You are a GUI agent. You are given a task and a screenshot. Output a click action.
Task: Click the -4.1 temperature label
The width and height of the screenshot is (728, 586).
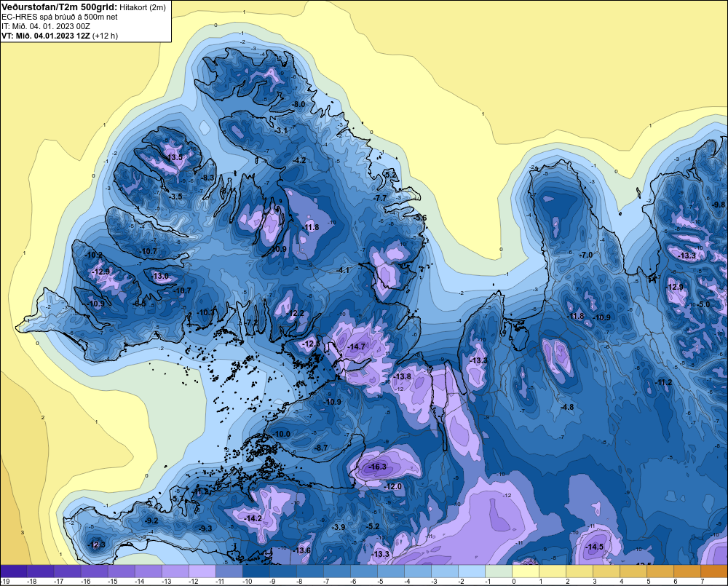343,270
